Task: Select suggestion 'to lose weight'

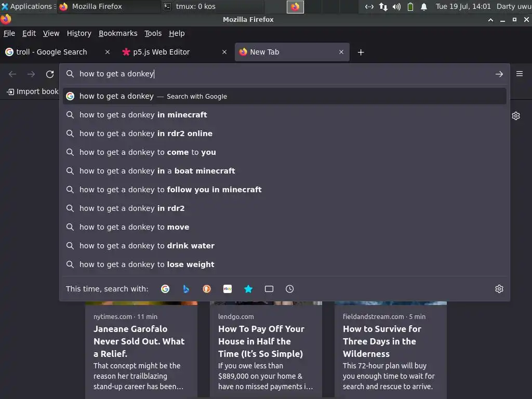Action: coord(284,264)
